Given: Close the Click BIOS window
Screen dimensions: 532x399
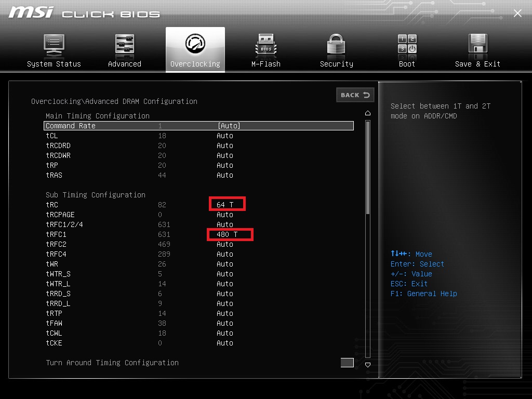Looking at the screenshot, I should pos(517,13).
